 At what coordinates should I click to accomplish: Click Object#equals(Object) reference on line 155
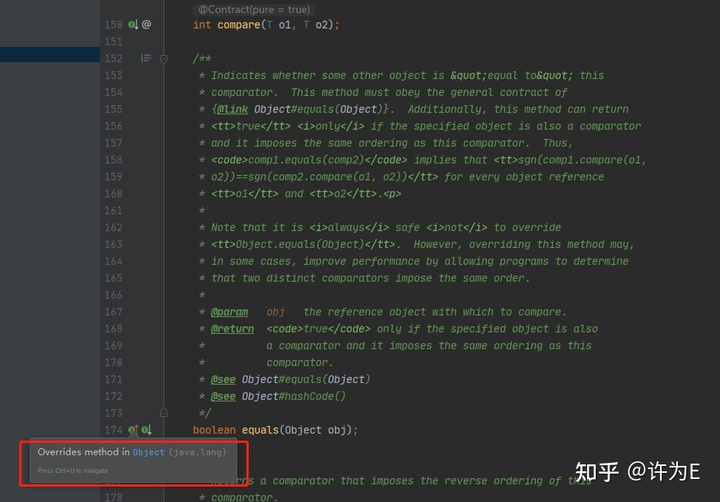click(x=318, y=109)
